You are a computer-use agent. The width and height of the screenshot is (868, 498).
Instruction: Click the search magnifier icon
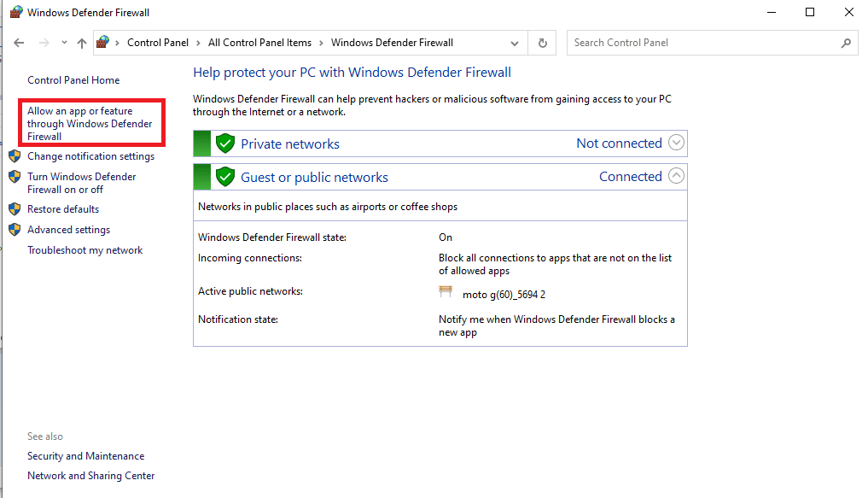tap(846, 43)
